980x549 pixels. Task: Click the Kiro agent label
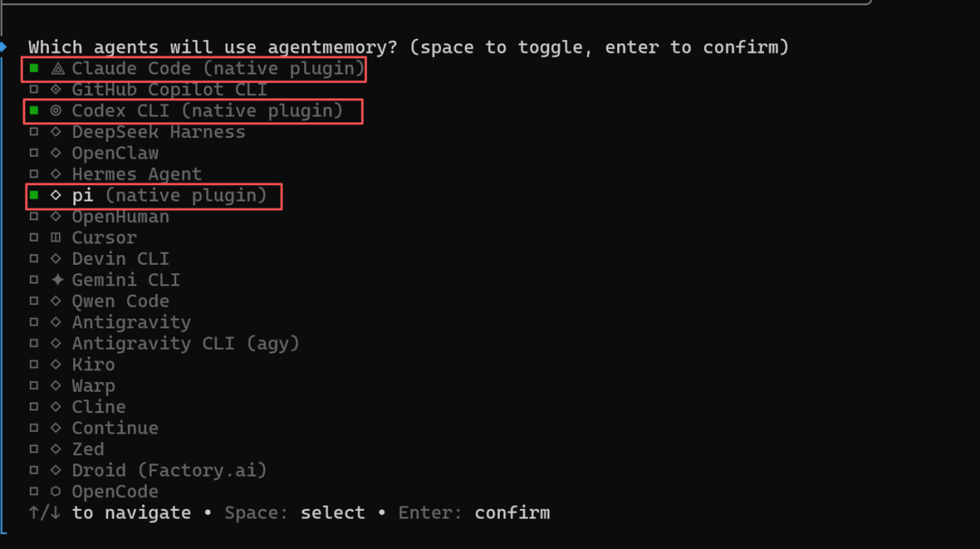point(93,365)
